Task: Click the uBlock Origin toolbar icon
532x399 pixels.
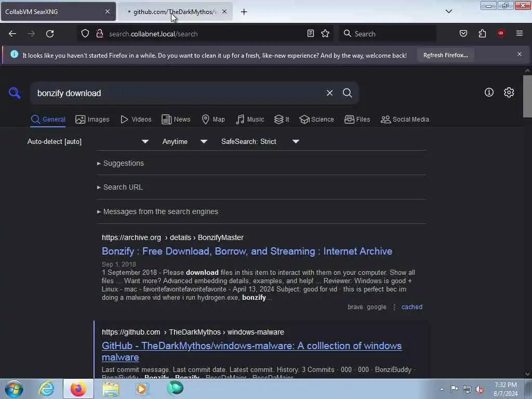Action: (x=501, y=34)
